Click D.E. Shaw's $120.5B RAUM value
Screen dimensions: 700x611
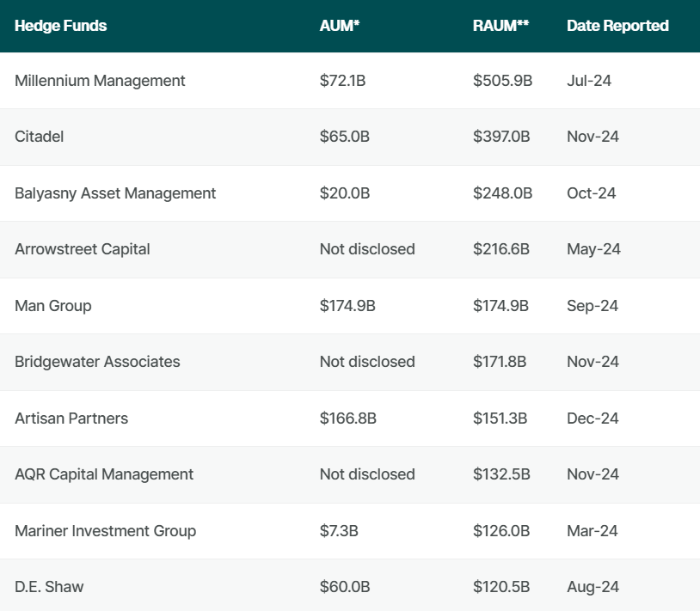click(x=501, y=587)
